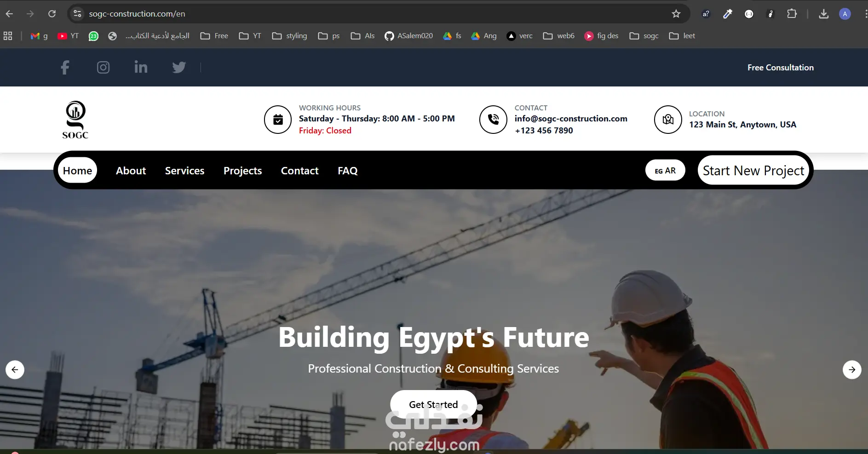Open the Contact nav page
868x454 pixels.
click(x=299, y=171)
